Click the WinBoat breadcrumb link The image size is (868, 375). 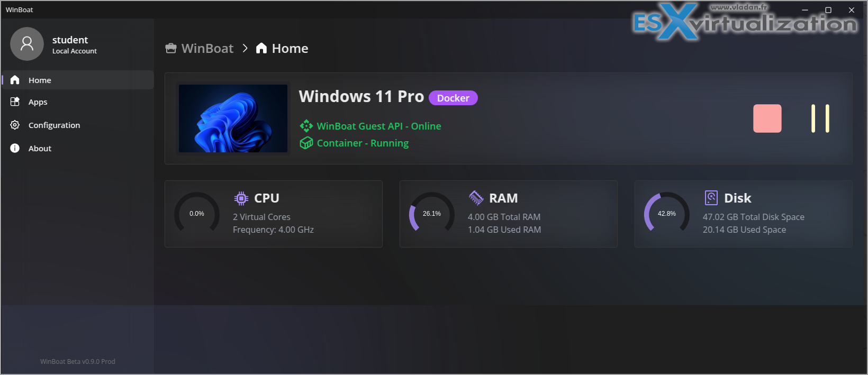pyautogui.click(x=207, y=49)
